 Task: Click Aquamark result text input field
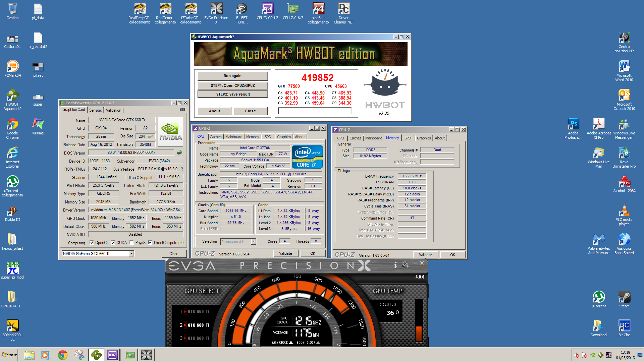tap(315, 111)
